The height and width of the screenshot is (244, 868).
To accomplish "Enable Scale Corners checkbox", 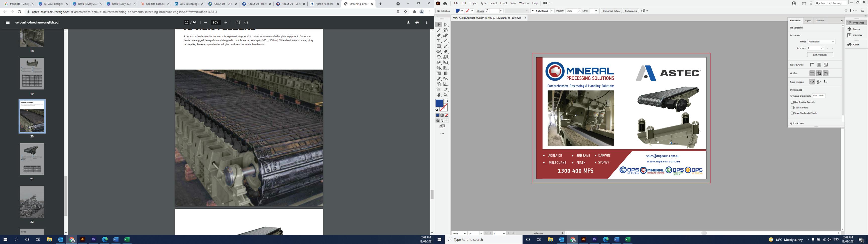I will click(792, 107).
